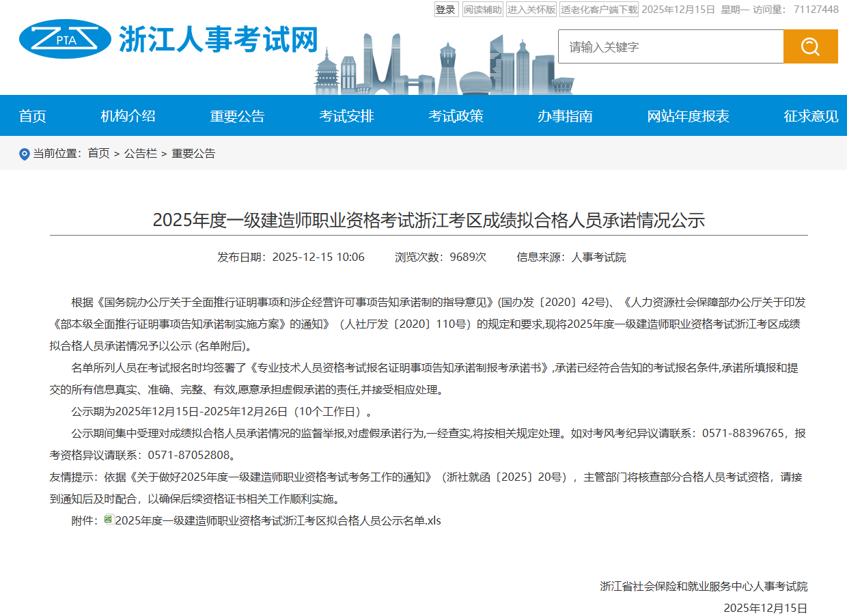Click 公告栏 breadcrumb link
Image resolution: width=847 pixels, height=616 pixels.
pyautogui.click(x=140, y=154)
